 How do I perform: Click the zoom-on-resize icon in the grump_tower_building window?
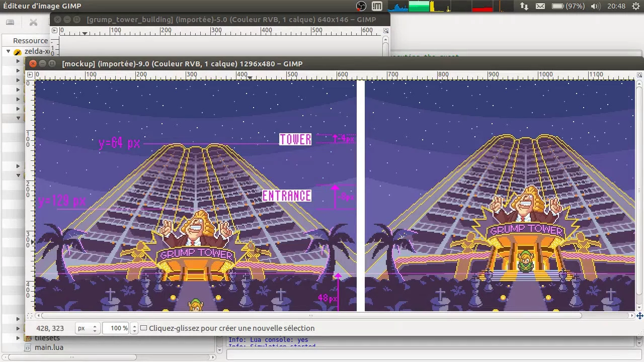click(386, 30)
